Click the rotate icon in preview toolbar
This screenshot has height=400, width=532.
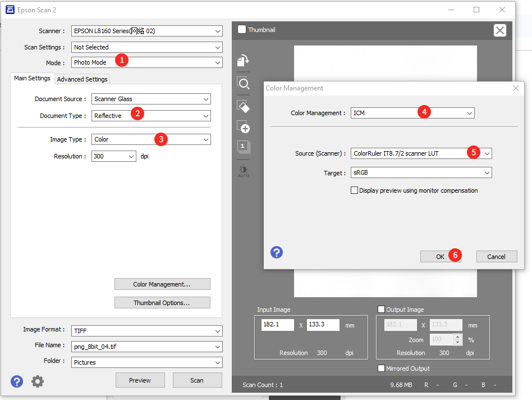point(243,60)
